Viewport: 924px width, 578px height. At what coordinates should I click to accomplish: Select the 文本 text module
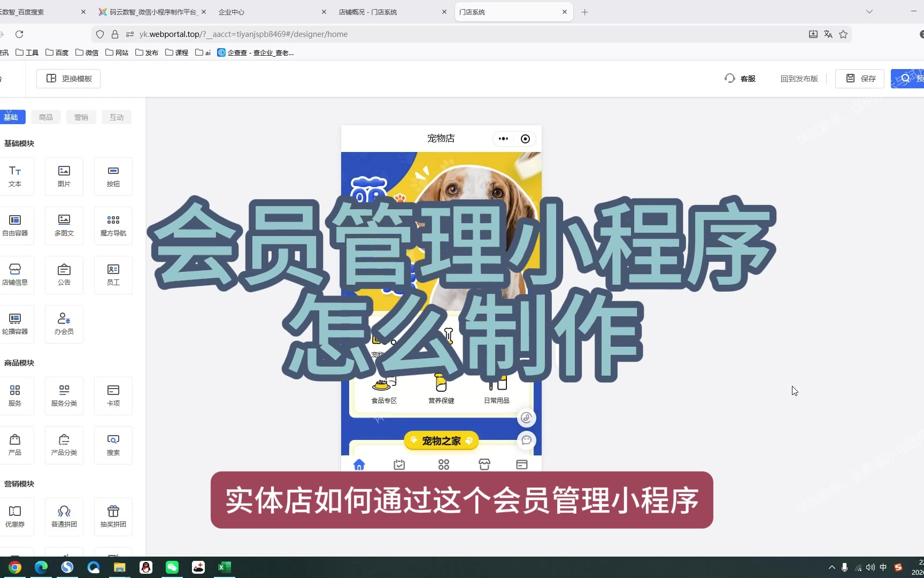(15, 176)
